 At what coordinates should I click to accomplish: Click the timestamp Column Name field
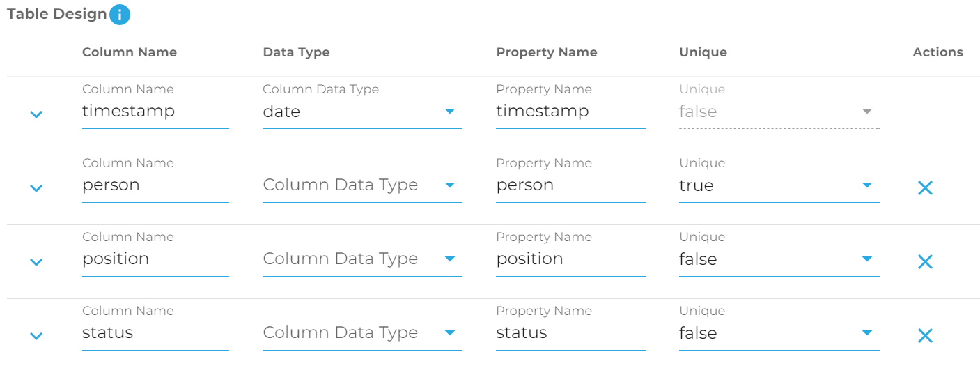pyautogui.click(x=155, y=112)
